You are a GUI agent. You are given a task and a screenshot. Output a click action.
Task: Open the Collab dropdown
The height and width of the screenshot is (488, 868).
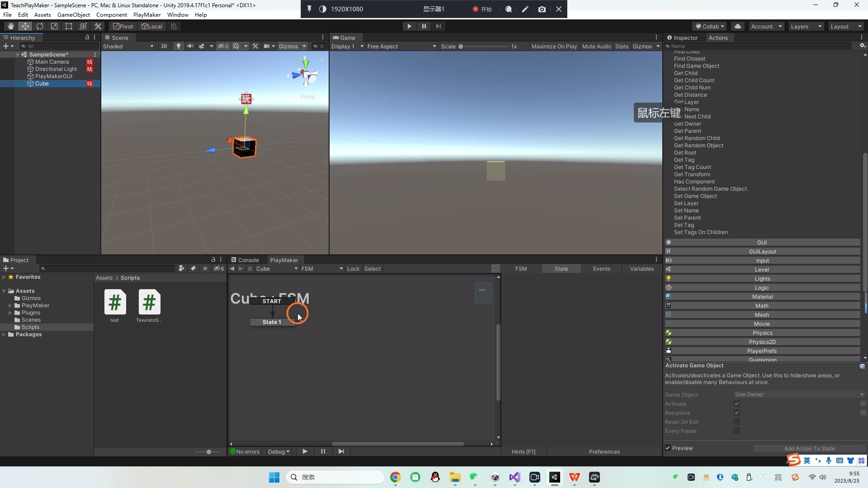709,26
